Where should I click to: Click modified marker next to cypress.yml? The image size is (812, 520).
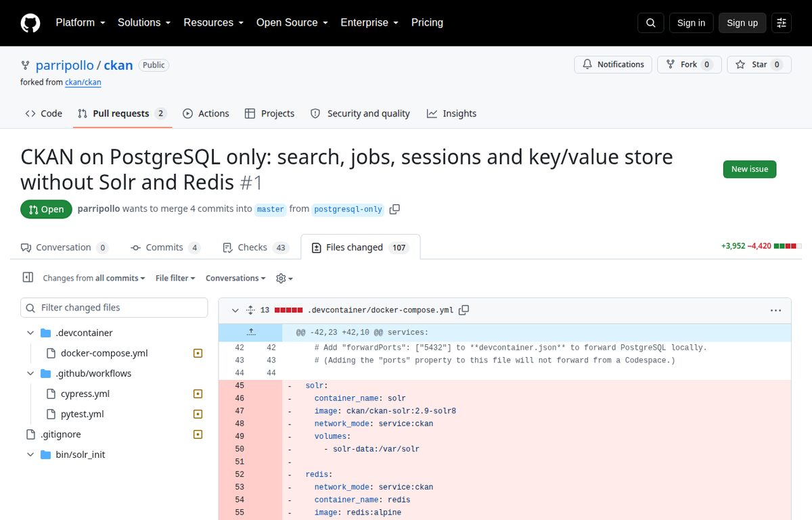click(x=198, y=394)
